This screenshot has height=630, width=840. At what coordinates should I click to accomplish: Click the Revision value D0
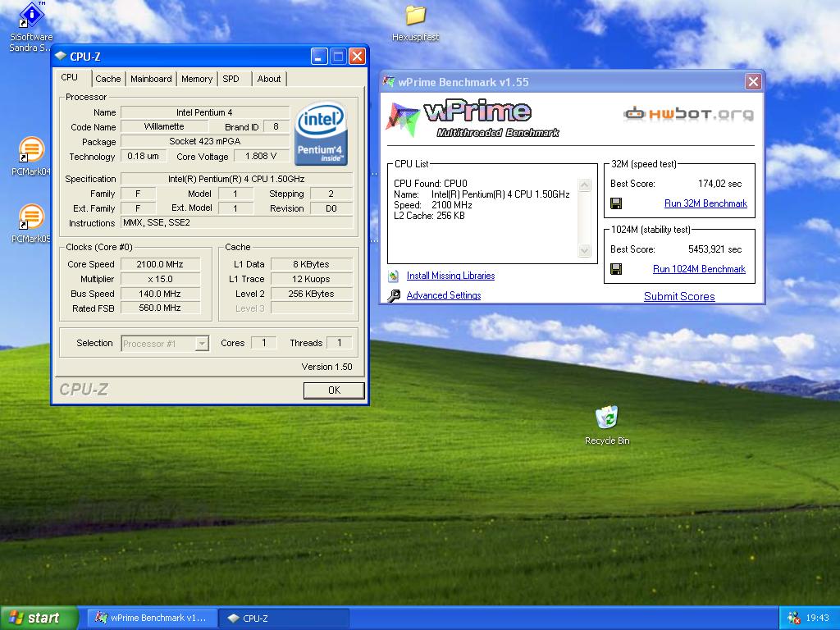(331, 208)
